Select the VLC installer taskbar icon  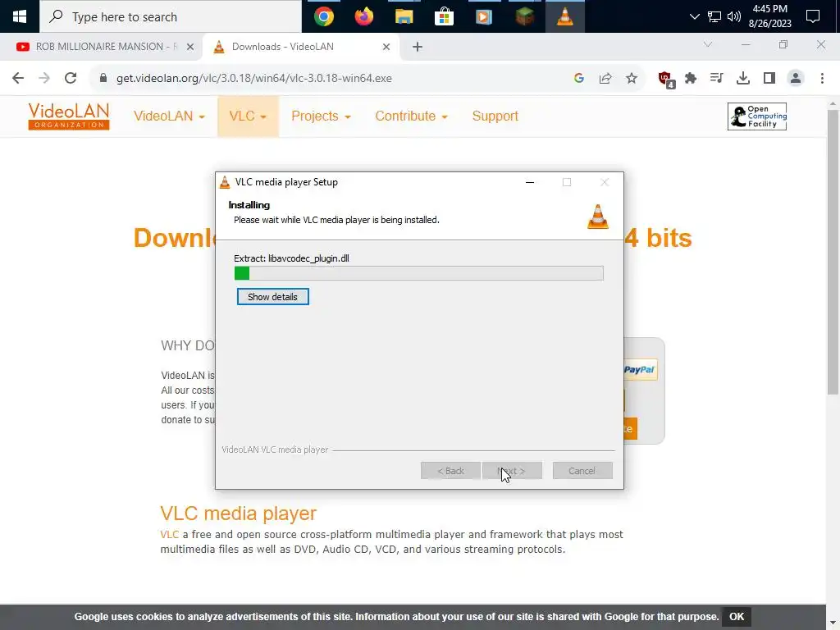[564, 16]
